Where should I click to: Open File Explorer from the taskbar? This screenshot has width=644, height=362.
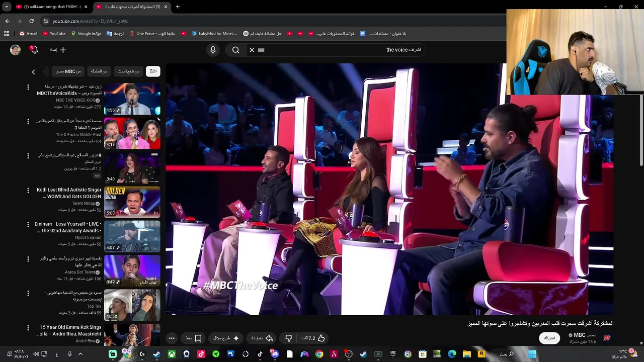coord(466,354)
